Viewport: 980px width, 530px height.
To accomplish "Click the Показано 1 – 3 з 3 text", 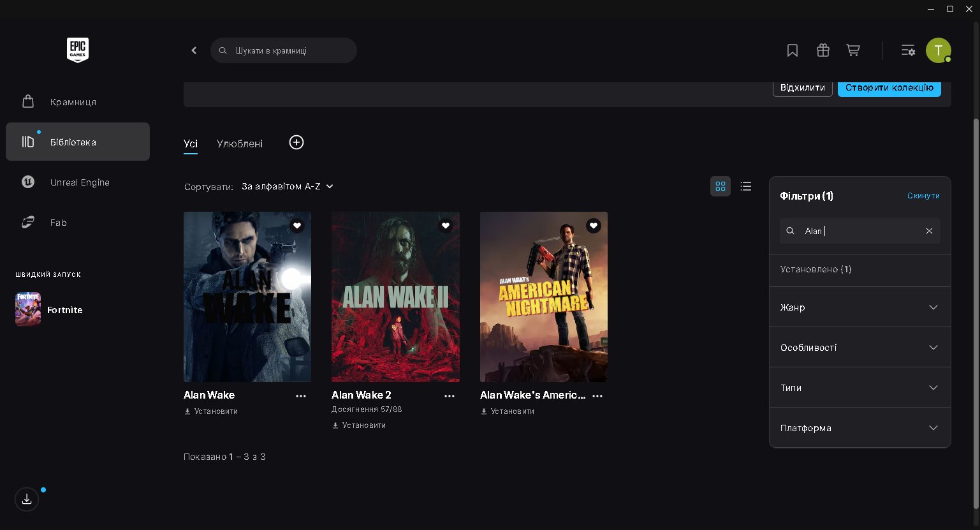I will 224,457.
